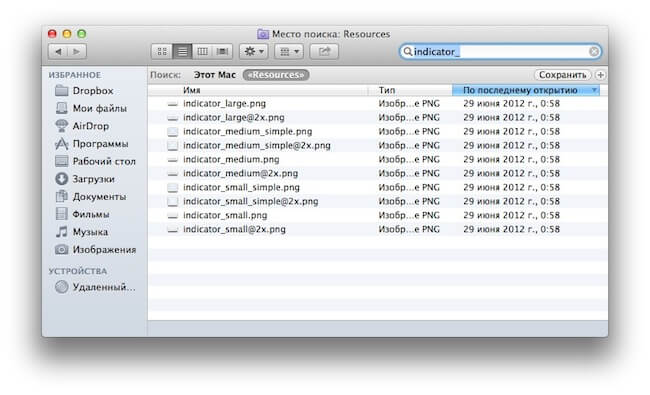The width and height of the screenshot is (650, 395).
Task: Click the file icon of indicator_medium_simple.png
Action: point(172,132)
